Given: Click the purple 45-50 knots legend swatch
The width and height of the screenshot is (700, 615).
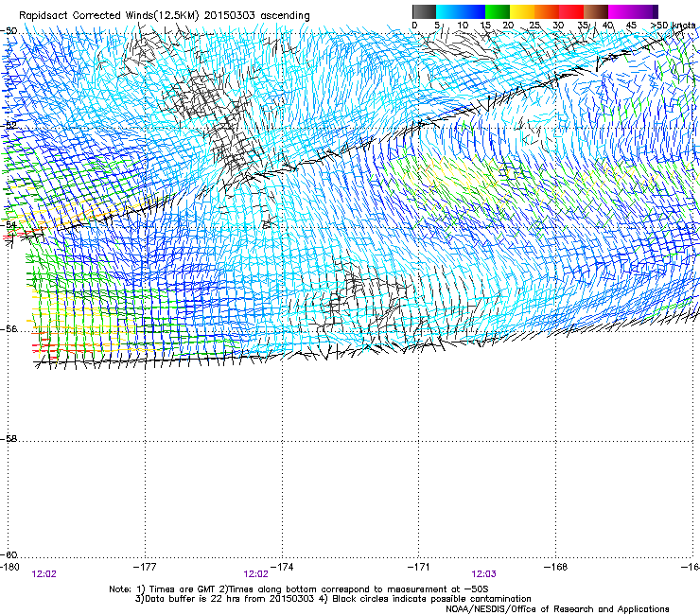Looking at the screenshot, I should coord(645,11).
